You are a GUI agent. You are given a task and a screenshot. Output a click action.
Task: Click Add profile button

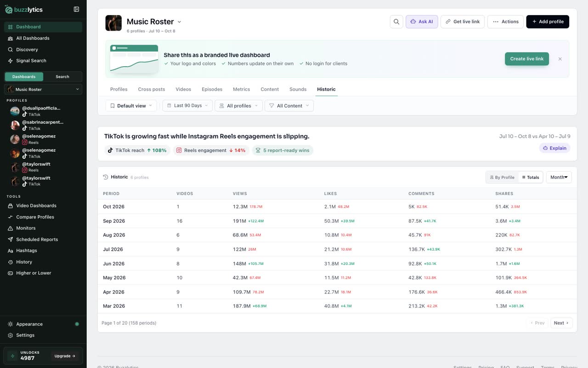tap(548, 22)
